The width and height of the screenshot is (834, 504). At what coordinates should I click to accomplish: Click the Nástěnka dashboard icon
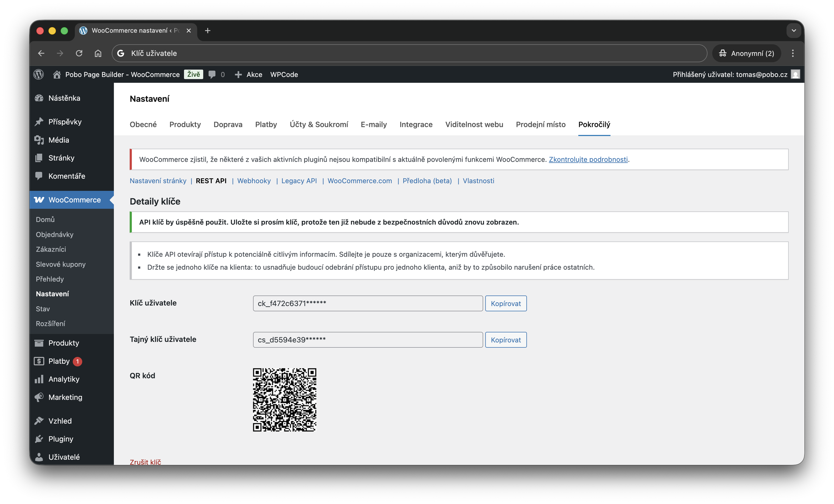[39, 98]
